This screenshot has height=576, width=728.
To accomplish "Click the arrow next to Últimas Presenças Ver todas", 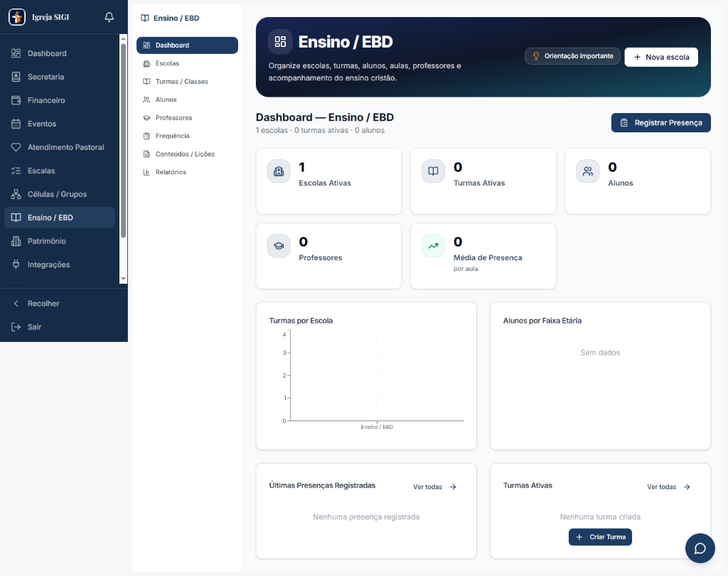I will [453, 487].
